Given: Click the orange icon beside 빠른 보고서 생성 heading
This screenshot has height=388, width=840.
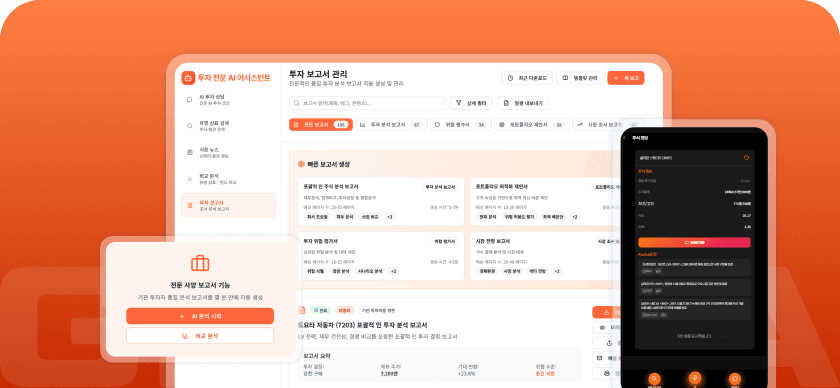Looking at the screenshot, I should coord(301,164).
